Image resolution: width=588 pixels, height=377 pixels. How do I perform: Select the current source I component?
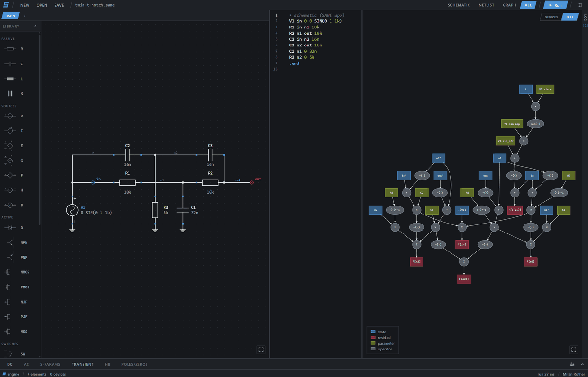tap(14, 131)
